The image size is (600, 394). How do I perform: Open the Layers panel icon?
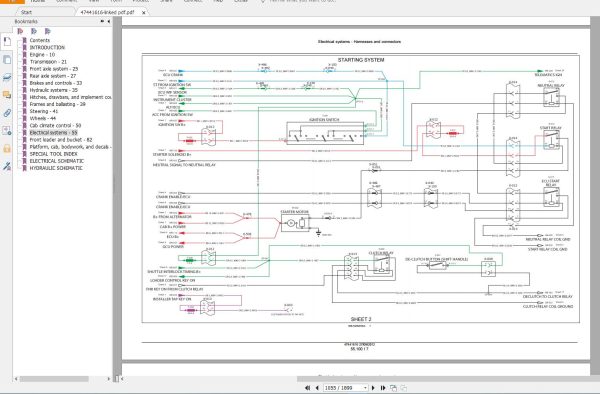(7, 77)
